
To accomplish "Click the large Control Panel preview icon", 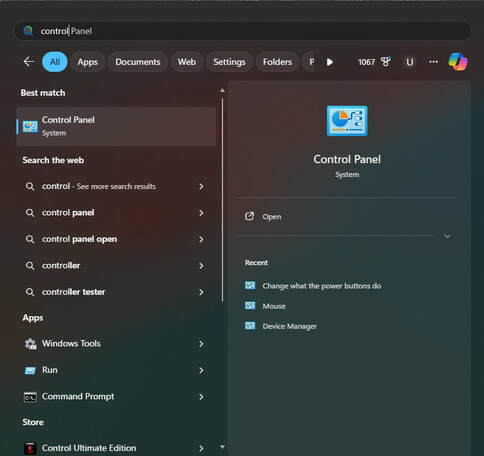I will pyautogui.click(x=347, y=121).
